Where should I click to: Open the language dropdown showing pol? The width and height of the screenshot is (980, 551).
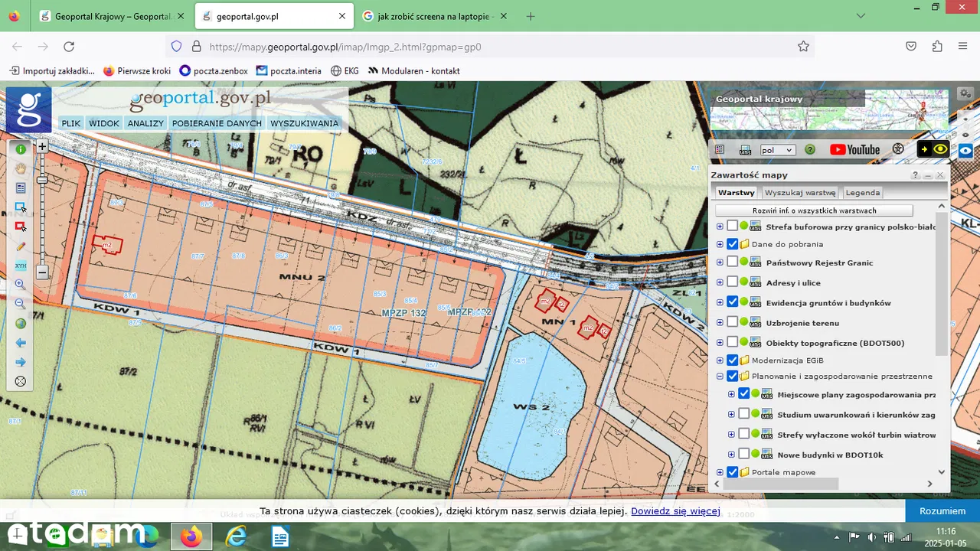click(777, 150)
